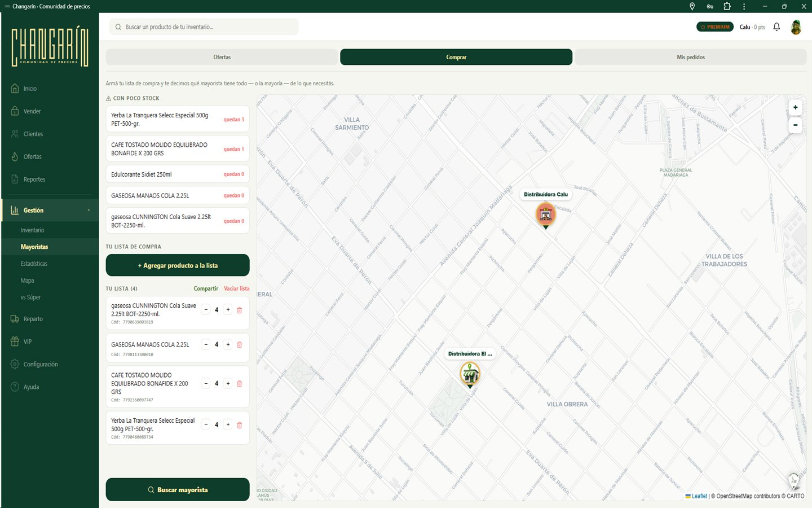
Task: Open vs Súper under Gestión
Action: (x=50, y=297)
